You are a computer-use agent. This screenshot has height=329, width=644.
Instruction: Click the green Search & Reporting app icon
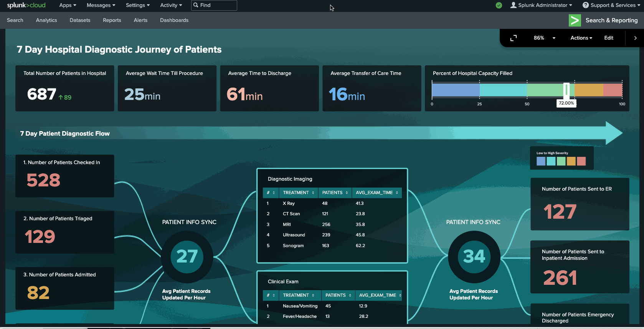coord(575,20)
